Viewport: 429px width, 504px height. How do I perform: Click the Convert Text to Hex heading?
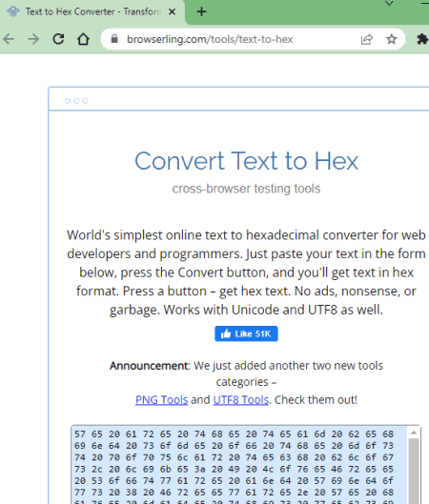pyautogui.click(x=246, y=160)
